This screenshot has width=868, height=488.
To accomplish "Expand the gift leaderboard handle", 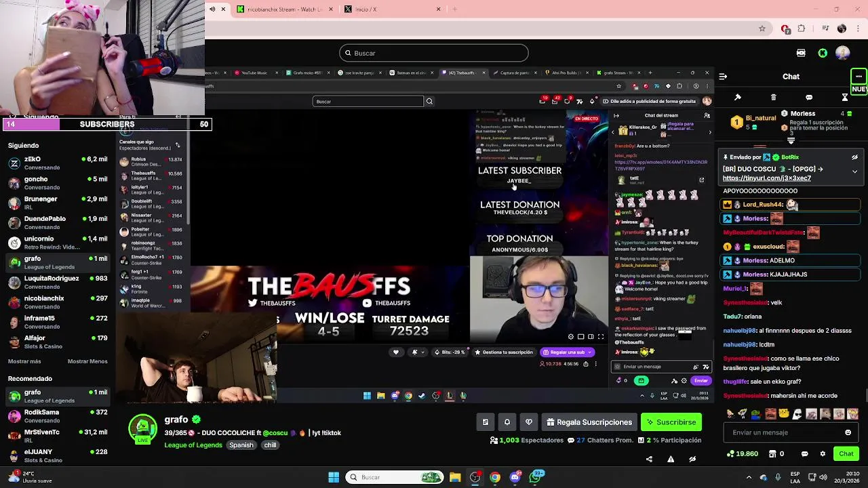I will click(x=791, y=141).
